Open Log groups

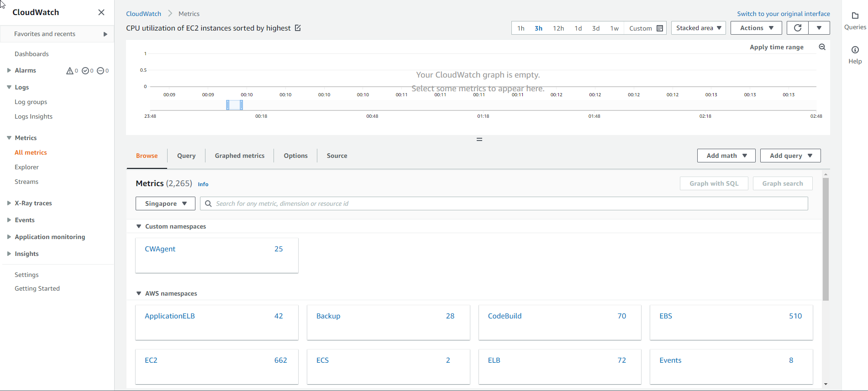pos(31,102)
